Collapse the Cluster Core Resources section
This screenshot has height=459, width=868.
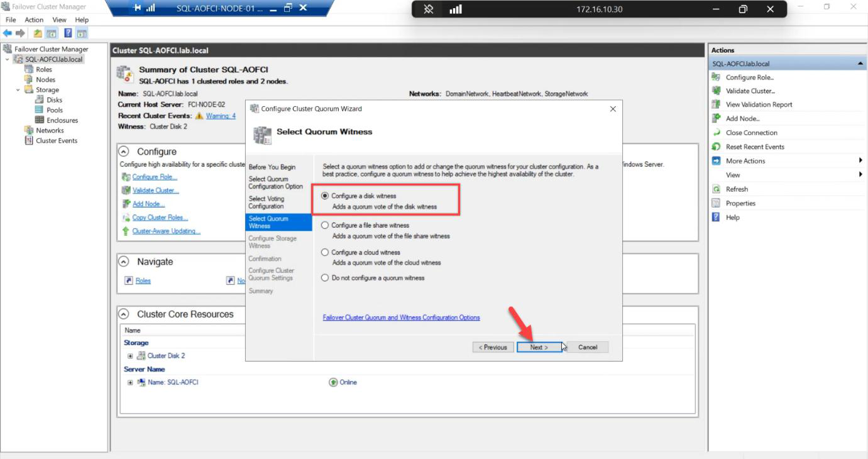(x=124, y=314)
